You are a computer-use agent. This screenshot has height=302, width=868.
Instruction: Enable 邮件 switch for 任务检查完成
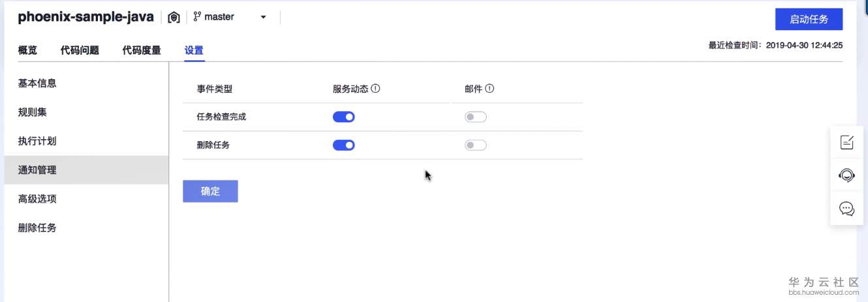click(x=476, y=117)
